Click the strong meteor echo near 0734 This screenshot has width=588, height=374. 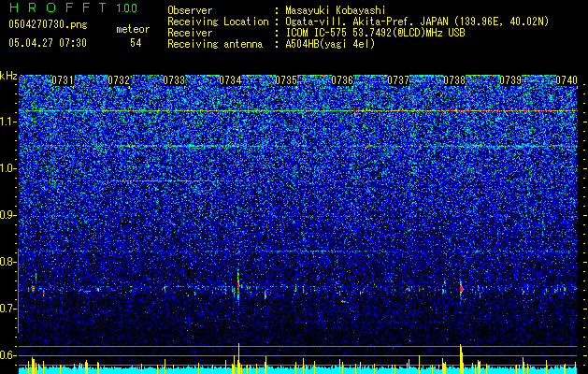(238, 286)
